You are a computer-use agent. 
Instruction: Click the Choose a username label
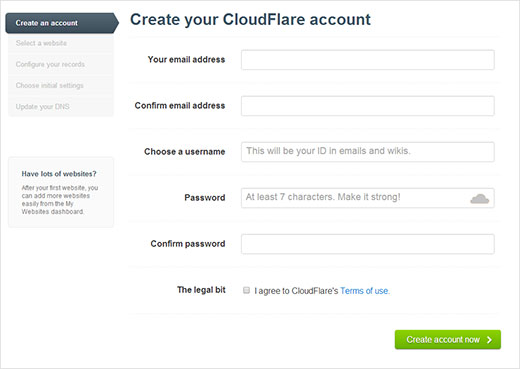184,152
